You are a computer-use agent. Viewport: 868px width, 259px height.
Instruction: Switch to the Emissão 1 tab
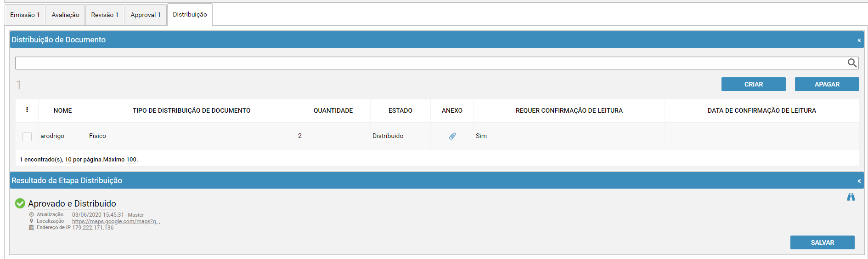click(25, 15)
